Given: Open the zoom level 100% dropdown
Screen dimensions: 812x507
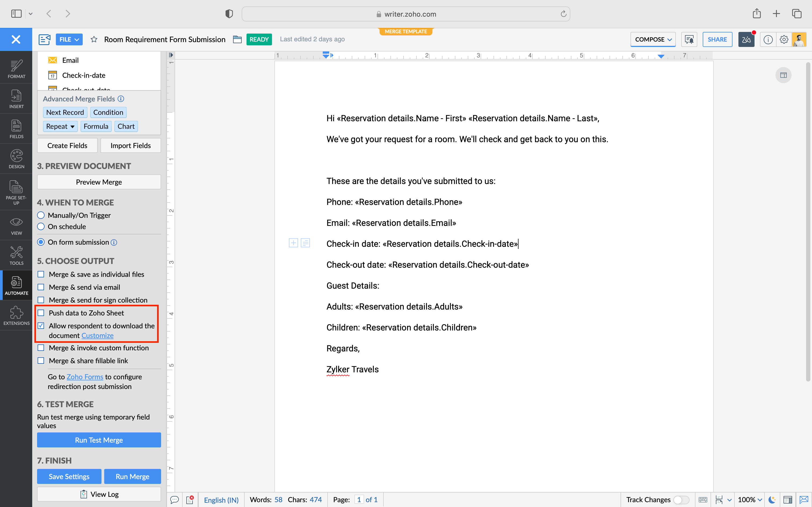Looking at the screenshot, I should tap(750, 499).
